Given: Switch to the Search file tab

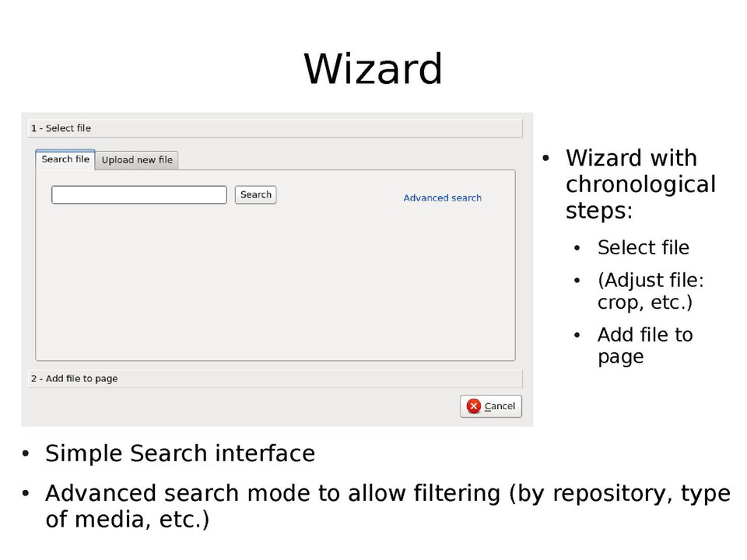Looking at the screenshot, I should (65, 159).
